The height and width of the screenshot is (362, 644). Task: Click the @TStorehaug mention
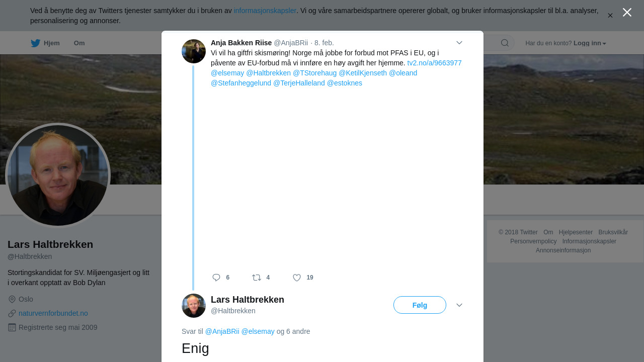pyautogui.click(x=314, y=73)
